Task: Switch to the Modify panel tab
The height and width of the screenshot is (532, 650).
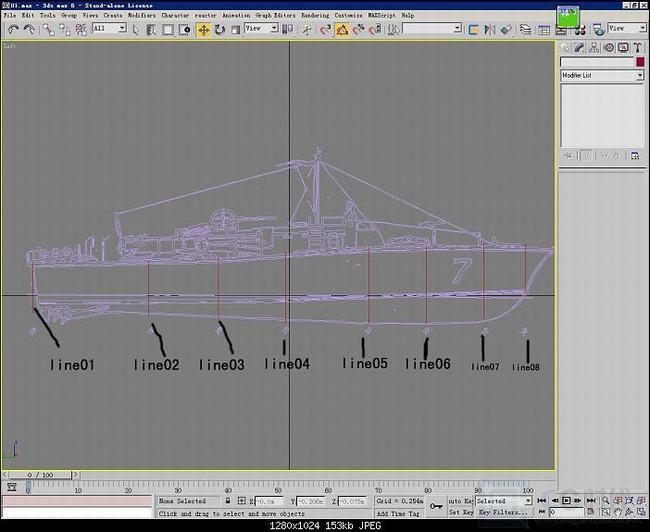Action: pyautogui.click(x=580, y=47)
